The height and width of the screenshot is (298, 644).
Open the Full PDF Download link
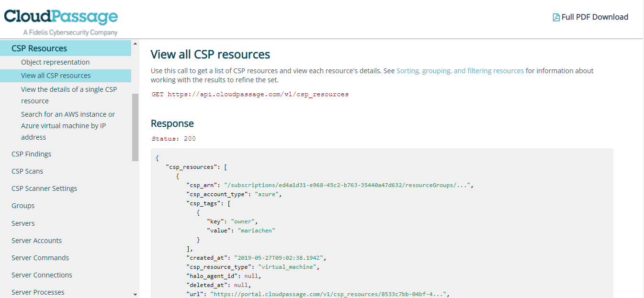click(590, 17)
